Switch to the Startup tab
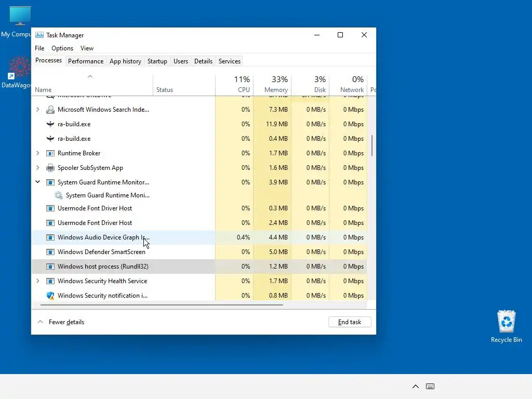The image size is (532, 399). click(x=157, y=61)
